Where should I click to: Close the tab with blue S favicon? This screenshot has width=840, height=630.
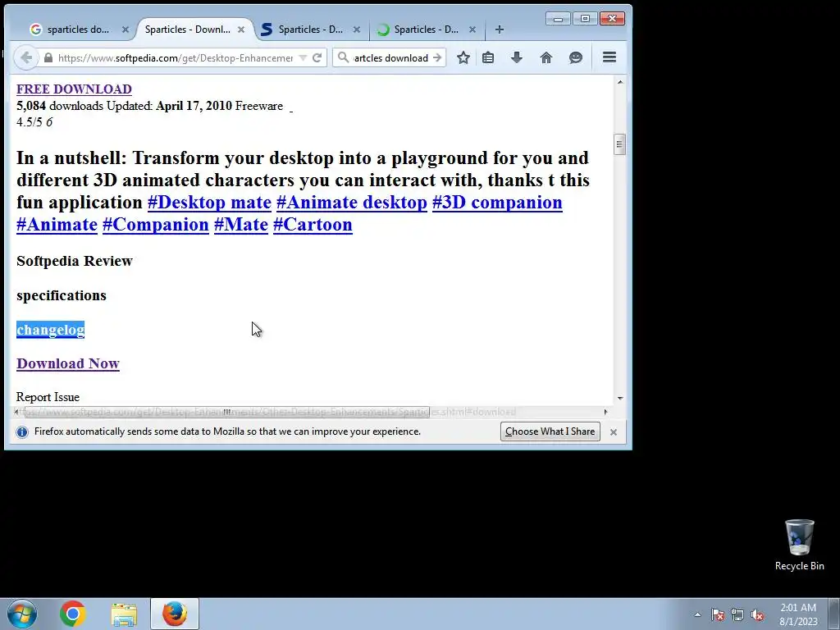[x=357, y=30]
